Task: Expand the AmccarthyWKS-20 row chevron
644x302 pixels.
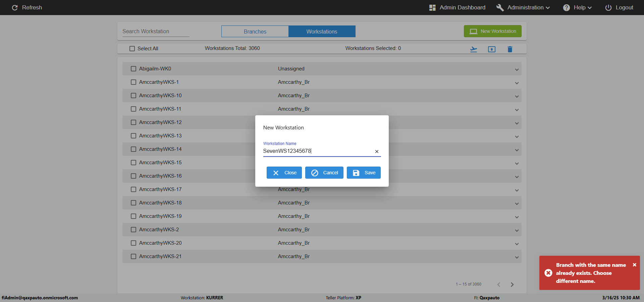Action: (x=517, y=244)
